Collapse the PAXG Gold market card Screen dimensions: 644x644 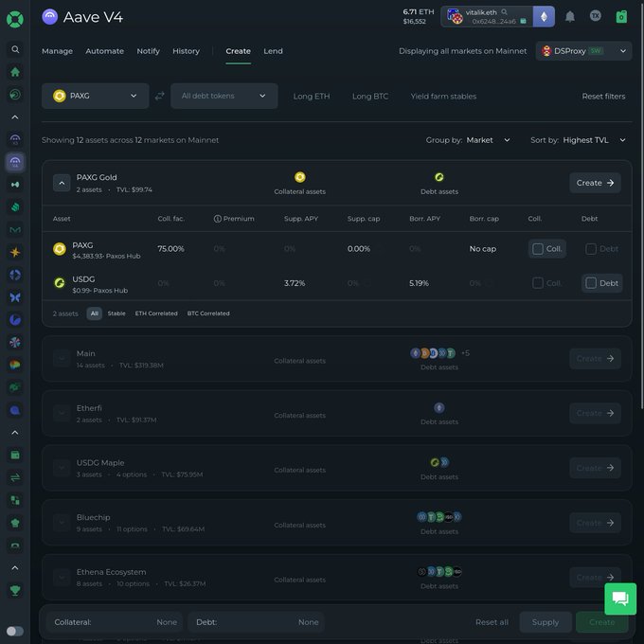pos(62,183)
